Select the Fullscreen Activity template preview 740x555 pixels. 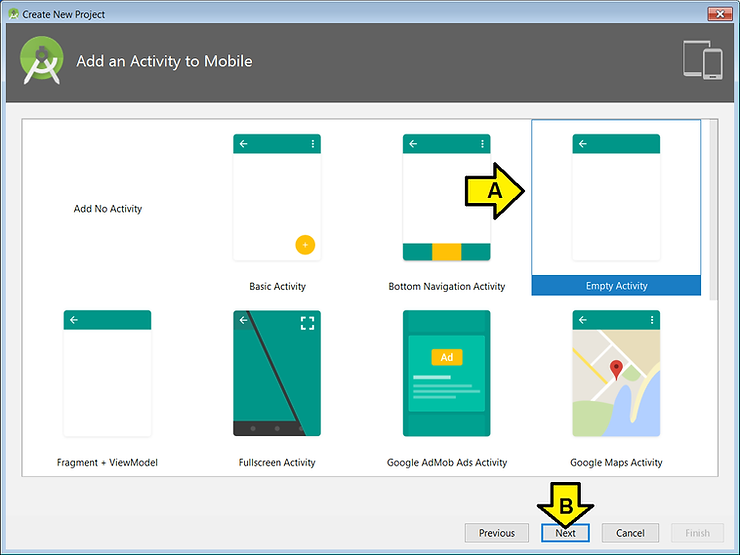coord(277,373)
